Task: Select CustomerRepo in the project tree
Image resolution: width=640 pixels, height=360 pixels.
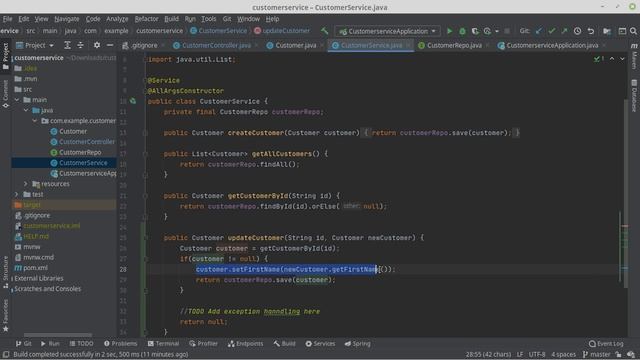Action: click(x=80, y=152)
